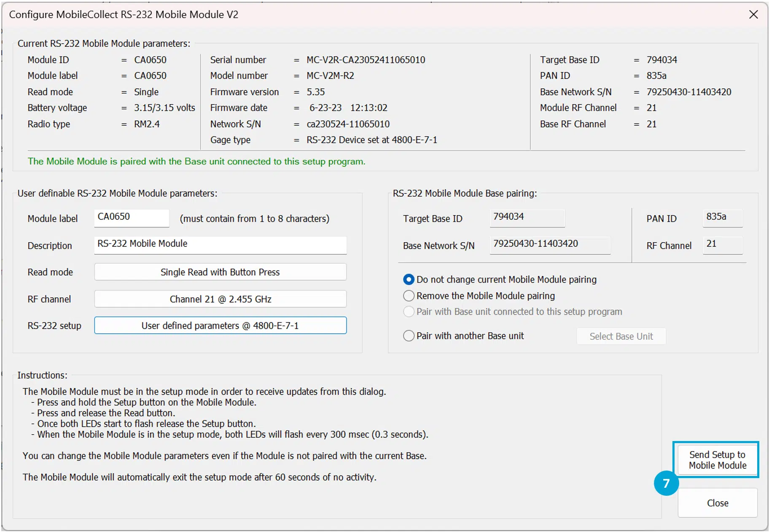
Task: Click the Close button
Action: (717, 503)
